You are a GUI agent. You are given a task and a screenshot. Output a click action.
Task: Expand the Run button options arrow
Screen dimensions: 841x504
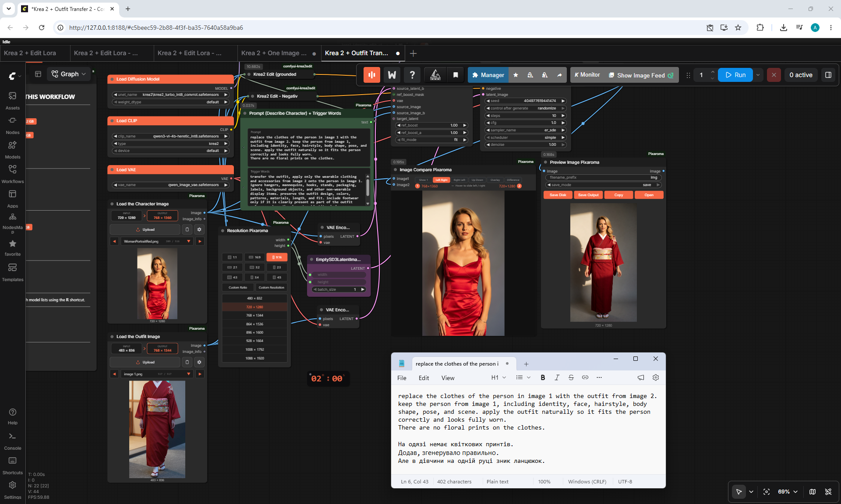pyautogui.click(x=758, y=75)
